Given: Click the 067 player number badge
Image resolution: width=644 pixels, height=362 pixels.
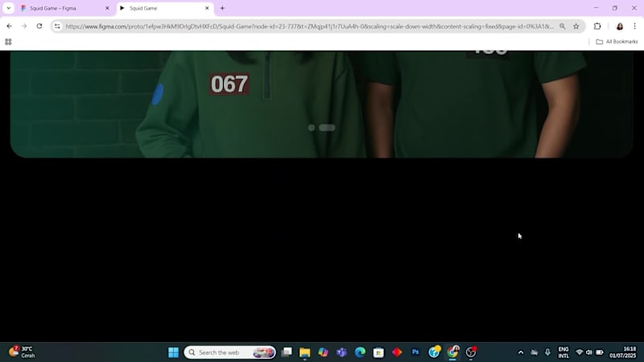Looking at the screenshot, I should (x=229, y=84).
